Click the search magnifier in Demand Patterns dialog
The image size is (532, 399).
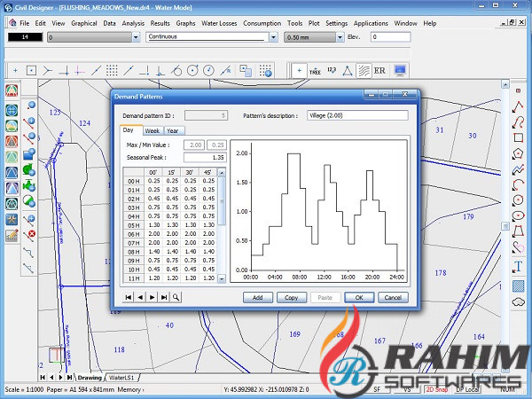pos(176,297)
